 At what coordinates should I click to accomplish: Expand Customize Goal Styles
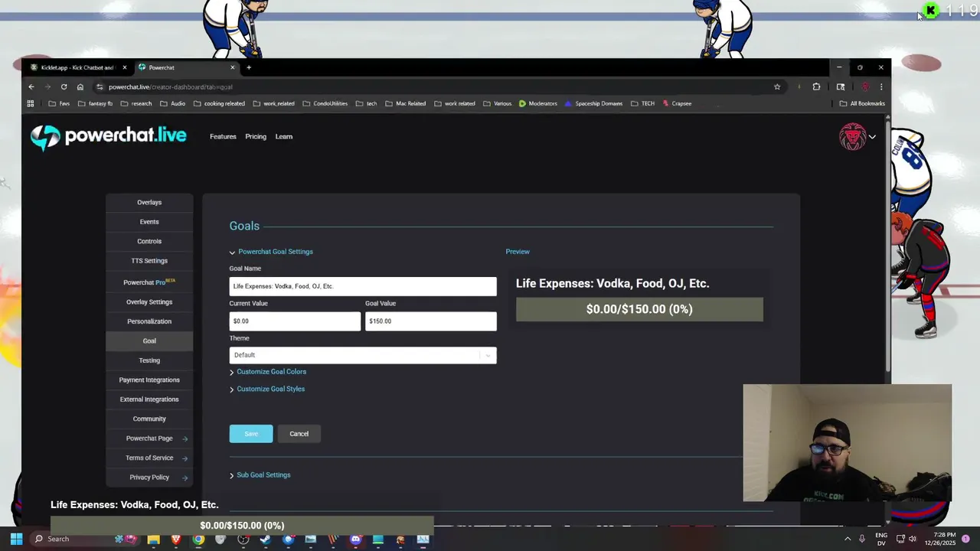[267, 389]
